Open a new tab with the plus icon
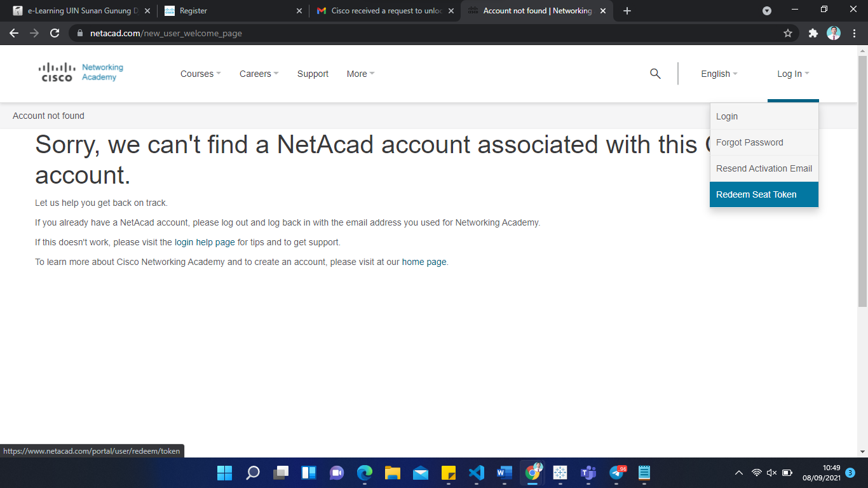 click(x=627, y=11)
